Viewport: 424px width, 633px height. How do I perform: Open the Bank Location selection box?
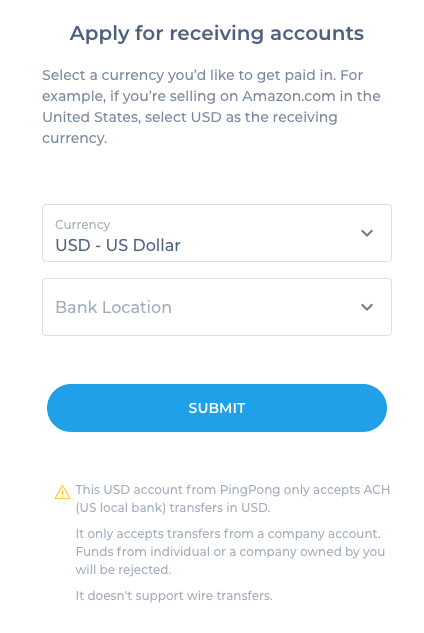tap(217, 307)
